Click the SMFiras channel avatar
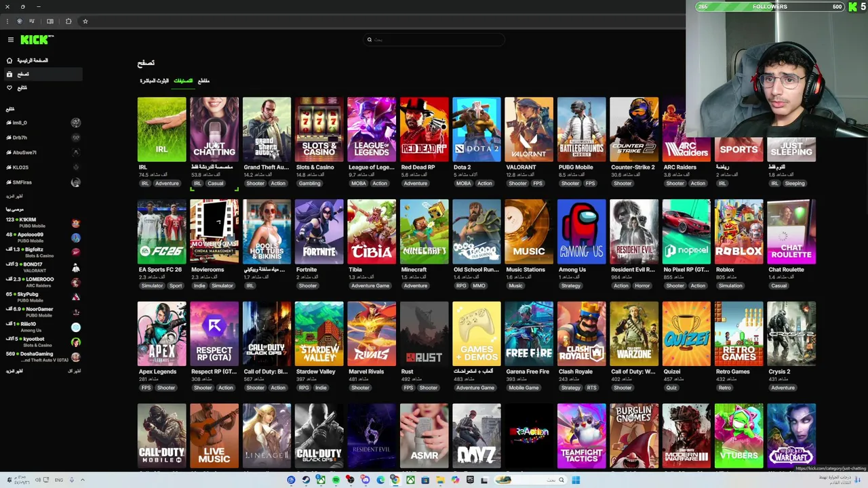This screenshot has width=868, height=488. [76, 182]
